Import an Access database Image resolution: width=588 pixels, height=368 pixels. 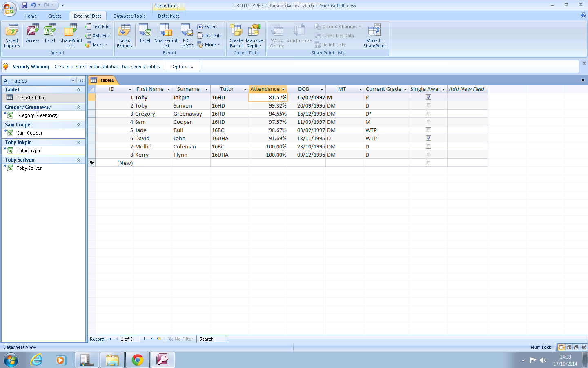pyautogui.click(x=32, y=35)
